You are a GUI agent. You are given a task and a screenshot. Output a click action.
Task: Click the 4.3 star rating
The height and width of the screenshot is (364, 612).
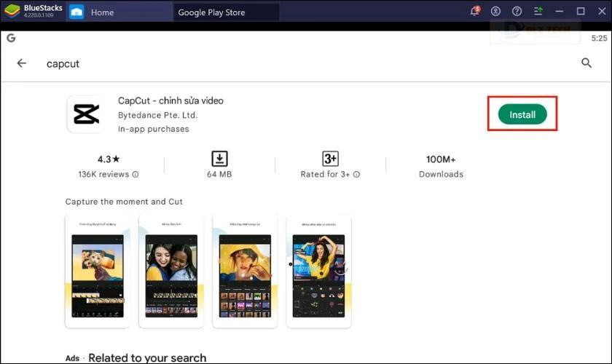(x=109, y=159)
